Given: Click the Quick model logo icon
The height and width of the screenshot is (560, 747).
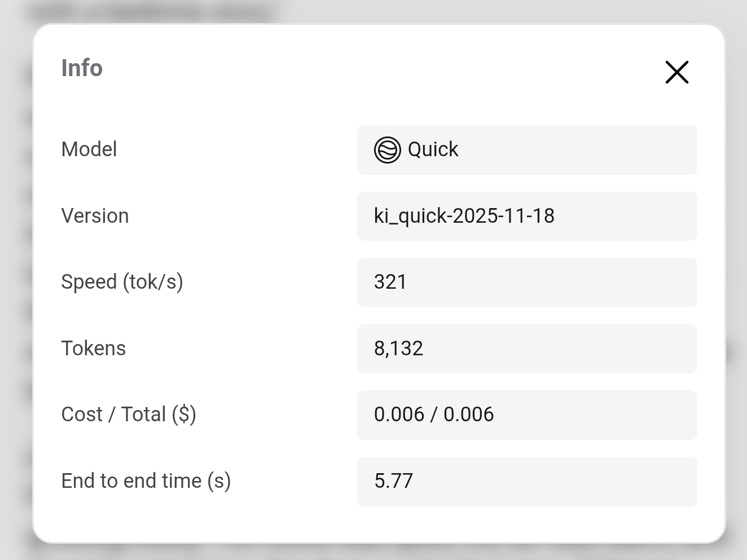Looking at the screenshot, I should 388,150.
